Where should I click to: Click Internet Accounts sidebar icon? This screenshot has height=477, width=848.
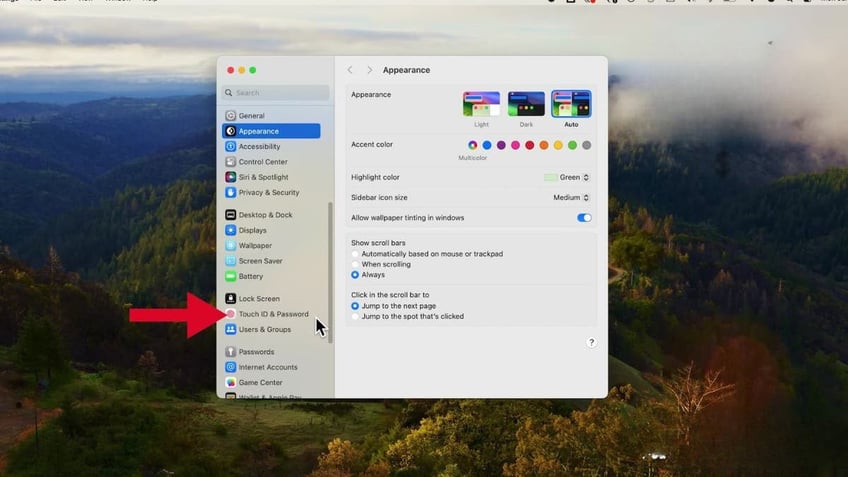coord(230,367)
